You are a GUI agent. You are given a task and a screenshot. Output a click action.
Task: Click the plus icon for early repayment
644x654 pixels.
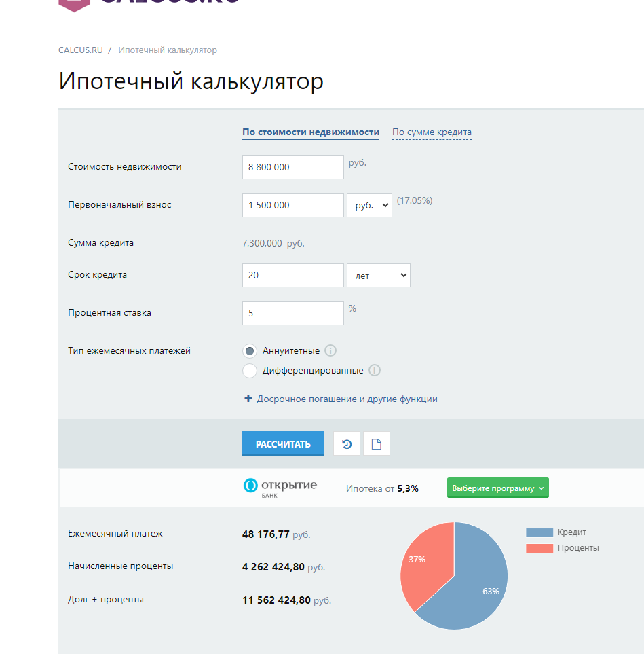pyautogui.click(x=248, y=399)
